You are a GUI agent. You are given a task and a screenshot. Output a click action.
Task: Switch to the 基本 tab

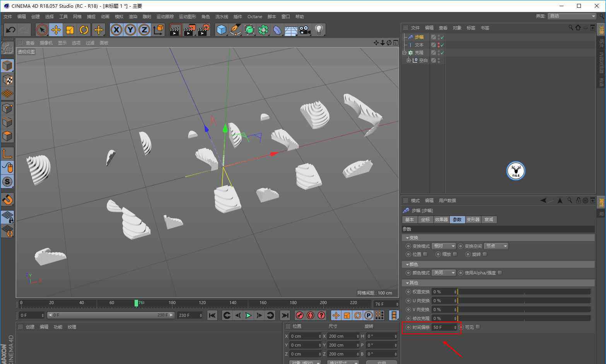[410, 219]
